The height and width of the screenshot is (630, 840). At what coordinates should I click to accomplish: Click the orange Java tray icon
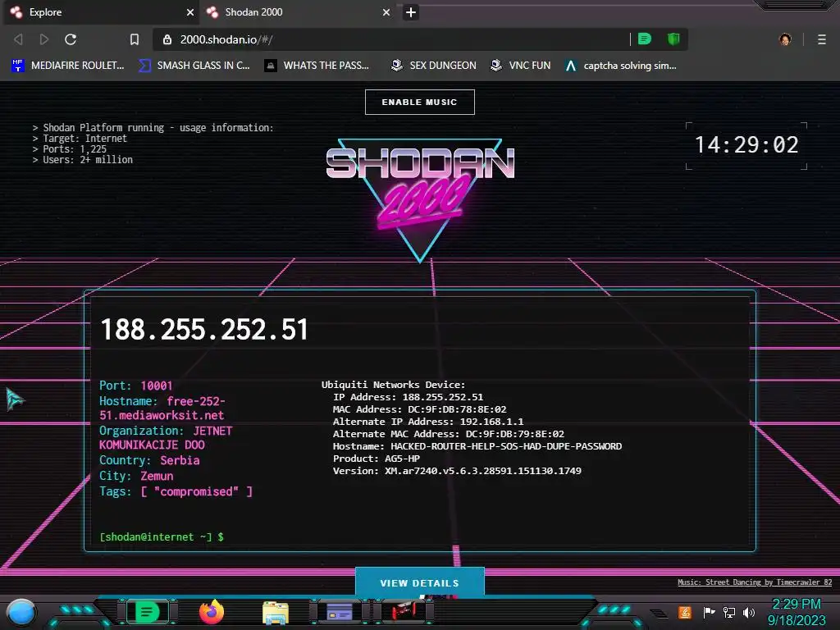coord(685,612)
